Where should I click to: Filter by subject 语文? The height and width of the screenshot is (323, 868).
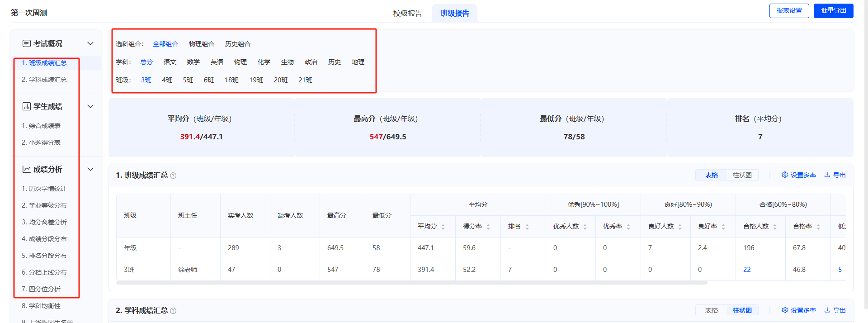[x=170, y=62]
